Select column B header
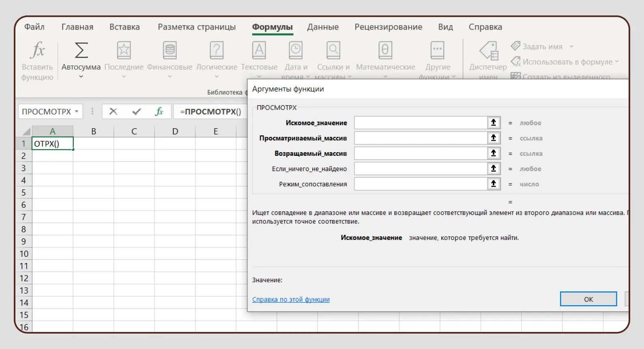Screen dimensions: 644x349 pyautogui.click(x=94, y=131)
